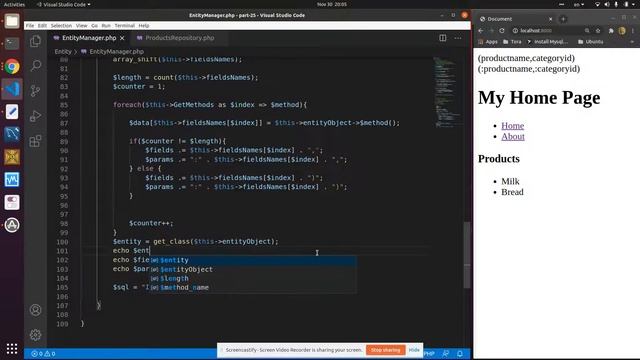The height and width of the screenshot is (360, 640).
Task: Go forward in the Chrome browser
Action: [491, 31]
